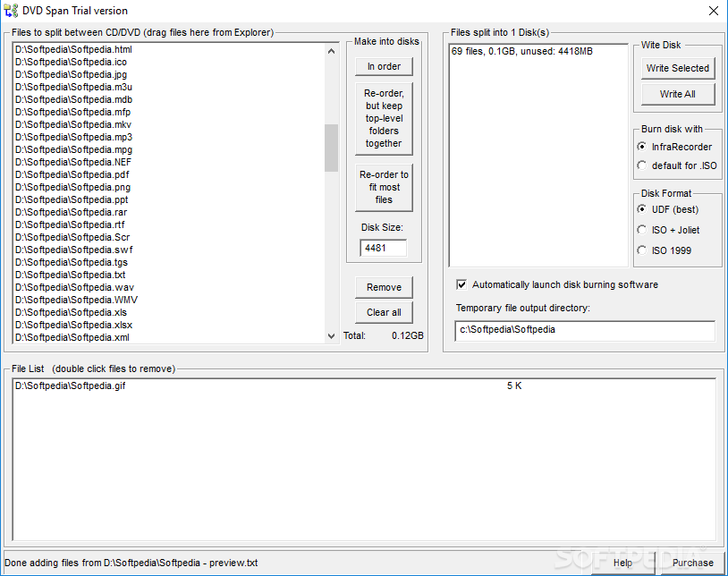Click the Disk Size input field
Image resolution: width=728 pixels, height=576 pixels.
[x=383, y=248]
